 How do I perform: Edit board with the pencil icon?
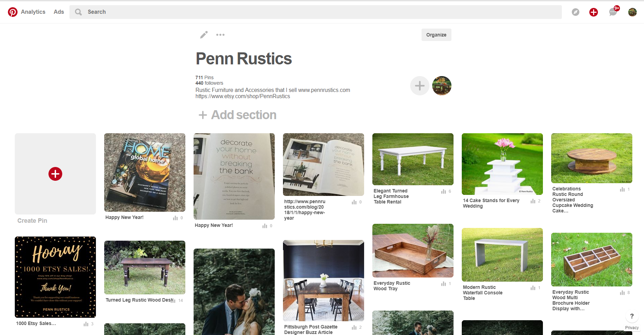click(204, 35)
